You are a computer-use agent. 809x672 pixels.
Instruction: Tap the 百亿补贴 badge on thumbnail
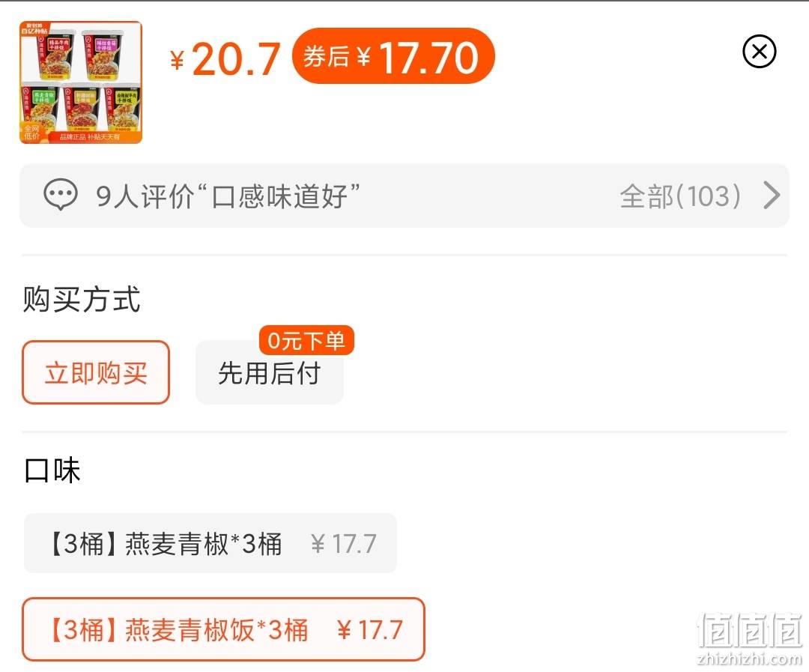click(34, 28)
